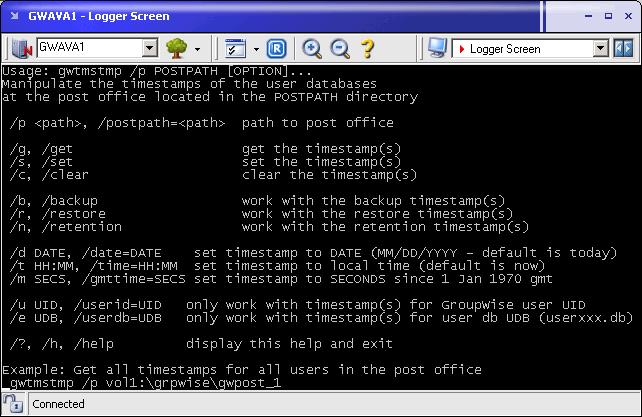The image size is (642, 417).
Task: Minimize the GWAVA1 Logger Screen window
Action: [x=589, y=16]
